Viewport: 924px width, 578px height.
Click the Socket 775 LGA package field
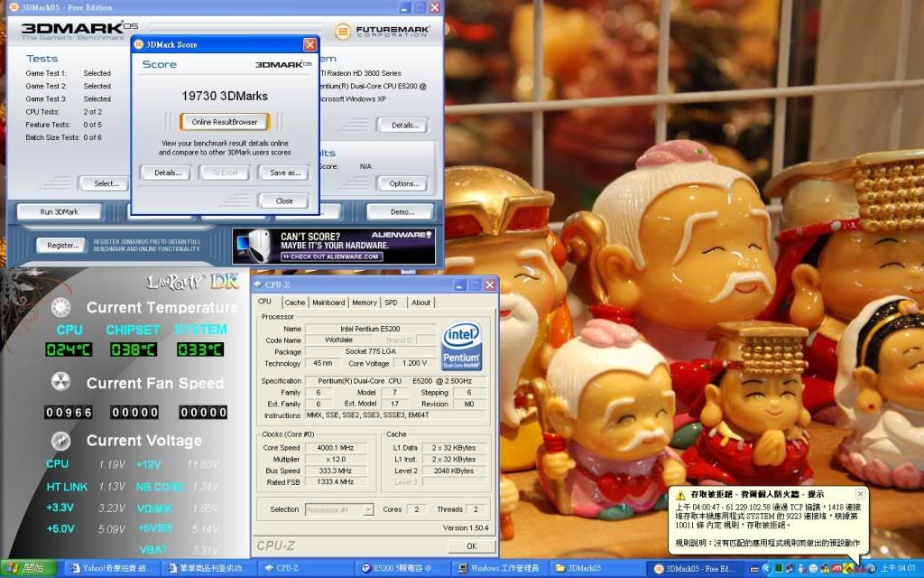371,351
